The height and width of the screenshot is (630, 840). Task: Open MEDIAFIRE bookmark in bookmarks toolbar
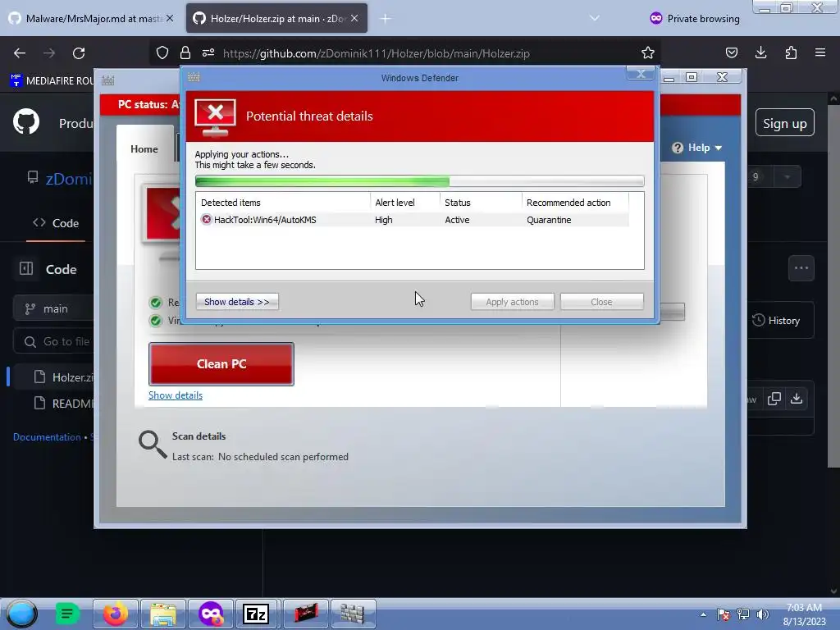coord(52,81)
